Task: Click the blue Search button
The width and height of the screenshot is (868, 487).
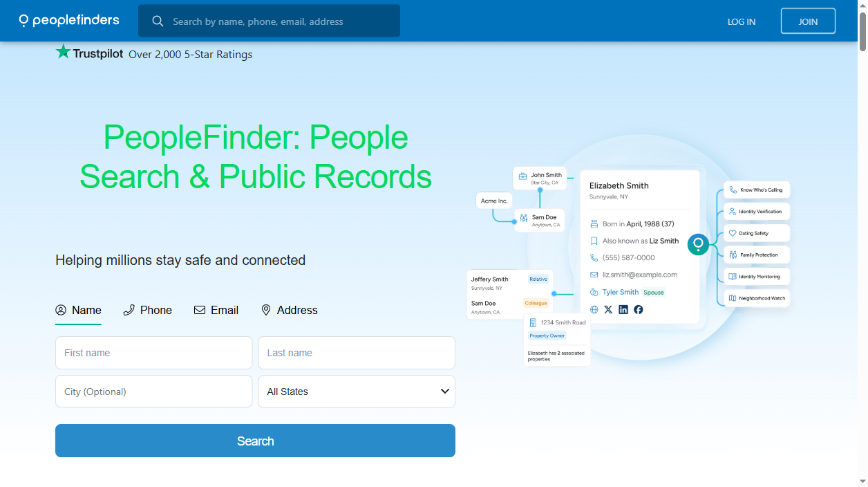Action: click(x=255, y=441)
